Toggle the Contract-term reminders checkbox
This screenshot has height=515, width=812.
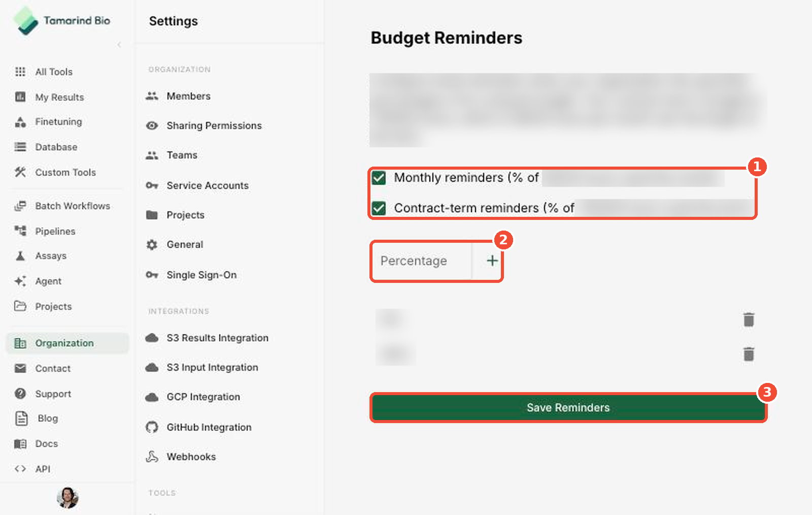379,208
